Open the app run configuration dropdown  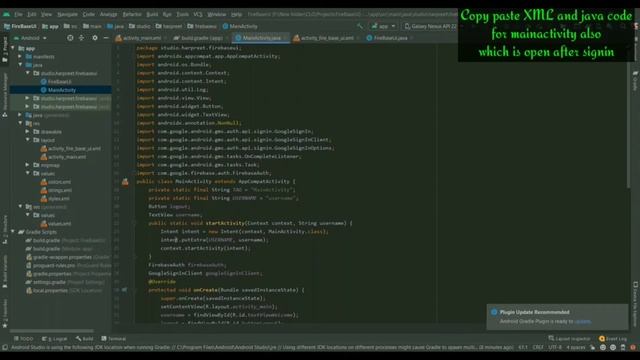(x=384, y=26)
